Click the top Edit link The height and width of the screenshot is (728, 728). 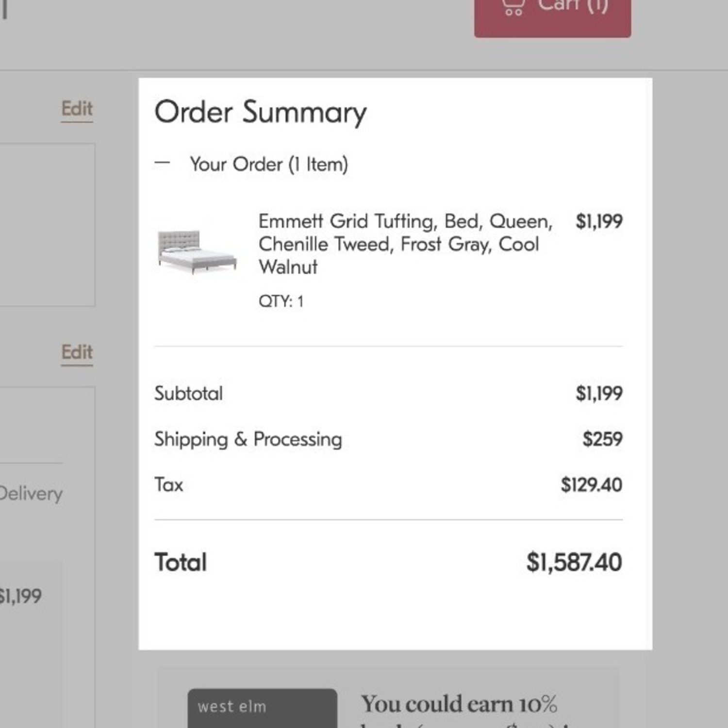point(76,109)
